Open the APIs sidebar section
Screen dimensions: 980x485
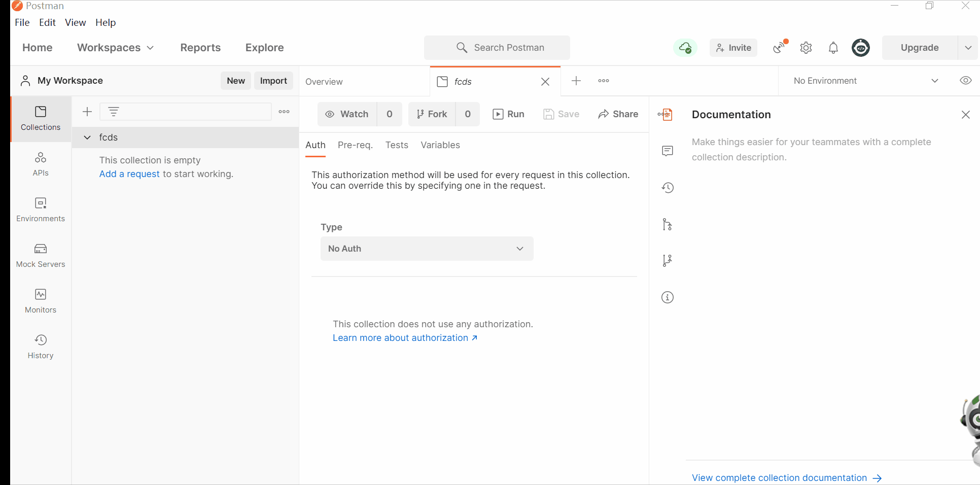pyautogui.click(x=41, y=164)
